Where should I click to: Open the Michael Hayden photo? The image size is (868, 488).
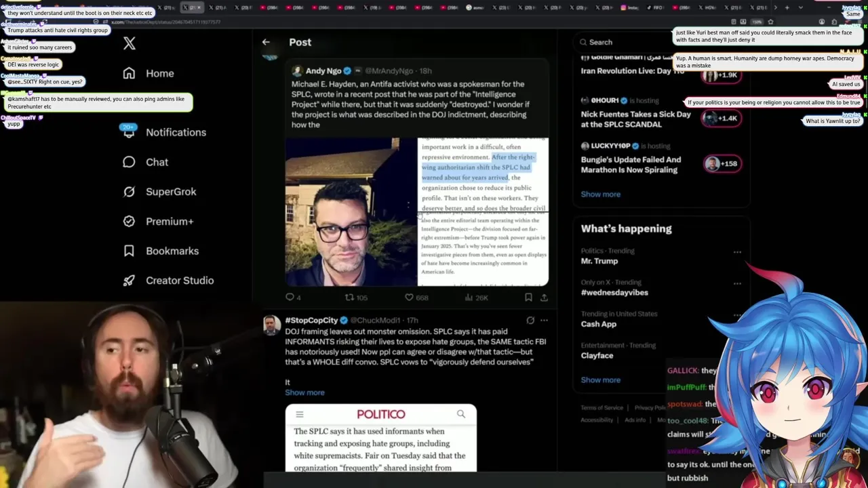coord(351,212)
